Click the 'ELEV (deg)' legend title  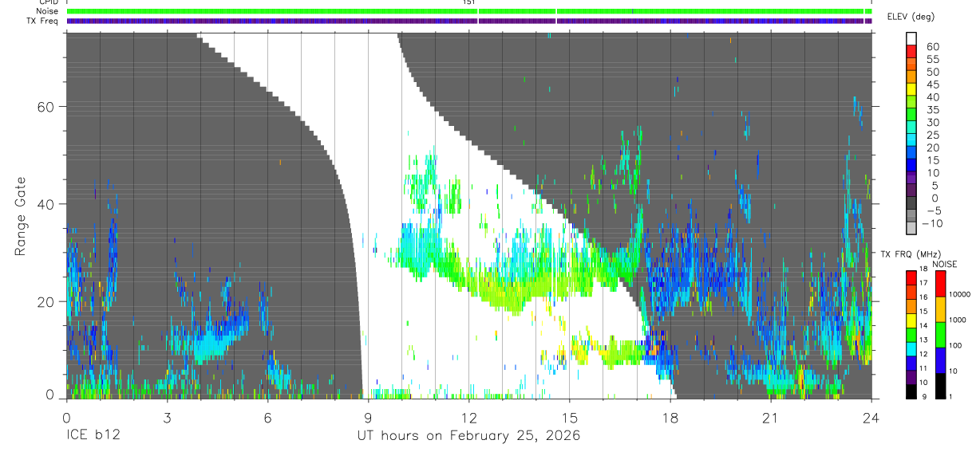click(x=911, y=17)
